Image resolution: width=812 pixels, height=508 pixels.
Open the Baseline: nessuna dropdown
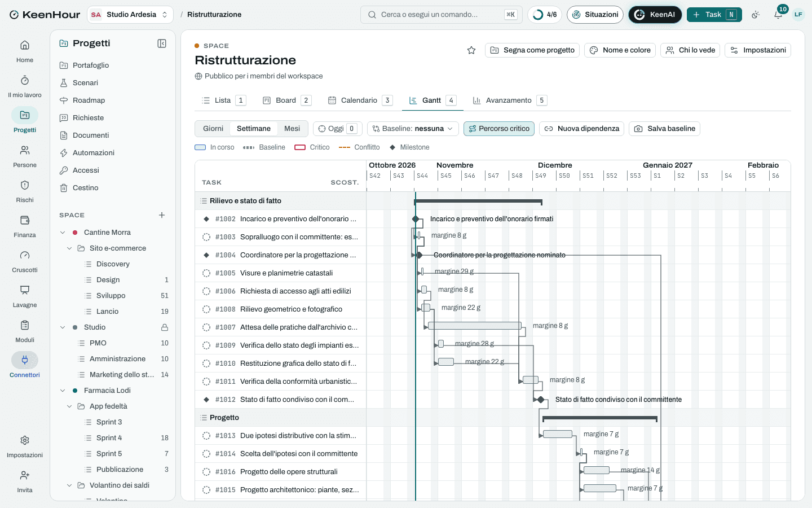point(413,129)
